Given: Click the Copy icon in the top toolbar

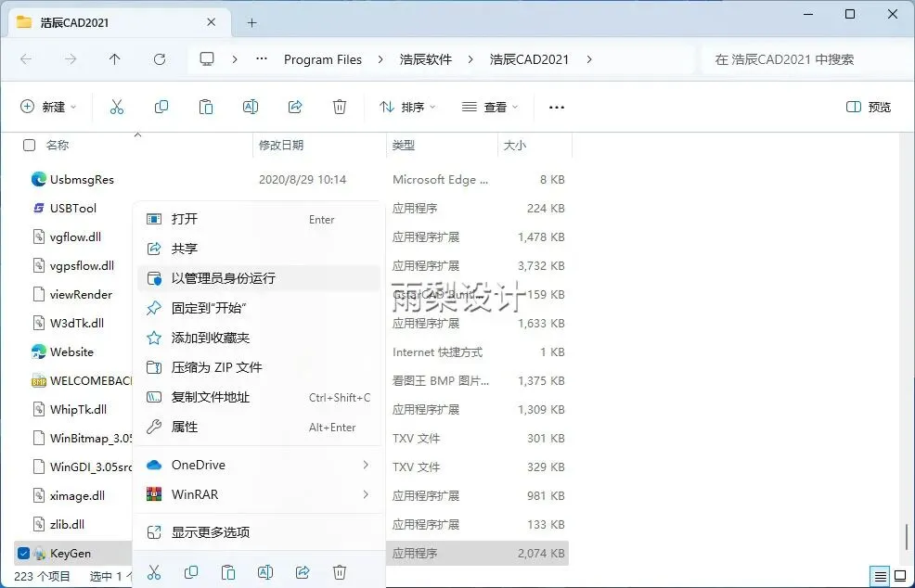Looking at the screenshot, I should coord(161,107).
